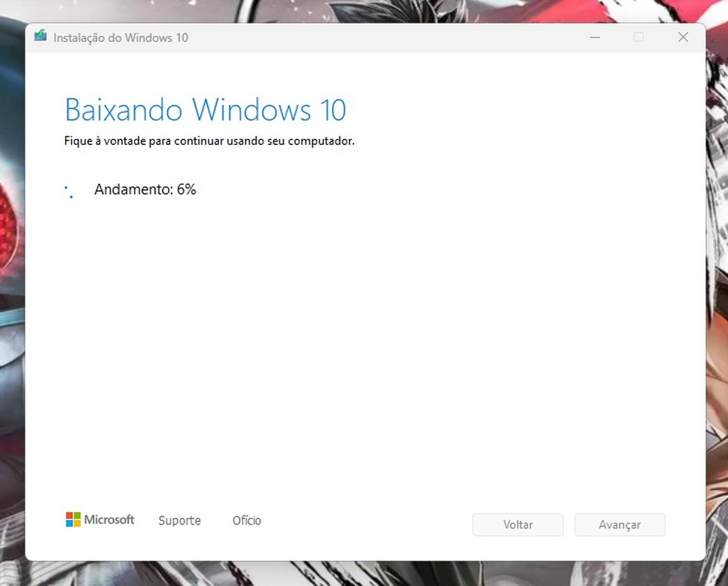
Task: Click the 'Instalação do Windows 10' window title
Action: 121,38
